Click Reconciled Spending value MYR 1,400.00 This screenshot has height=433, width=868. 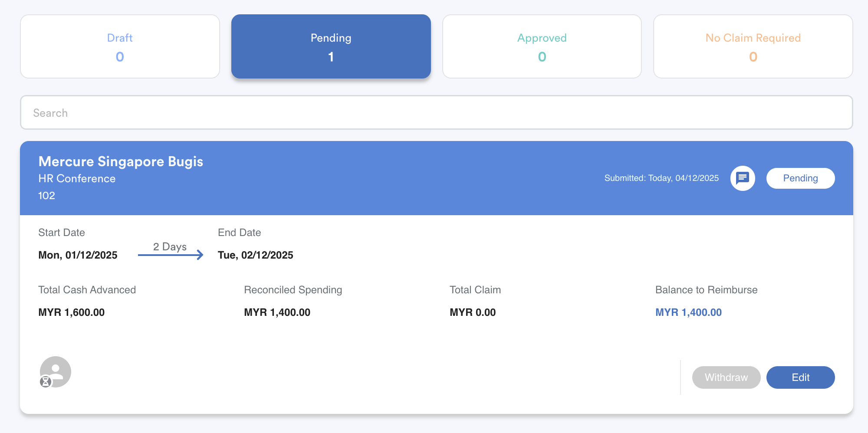pyautogui.click(x=277, y=312)
